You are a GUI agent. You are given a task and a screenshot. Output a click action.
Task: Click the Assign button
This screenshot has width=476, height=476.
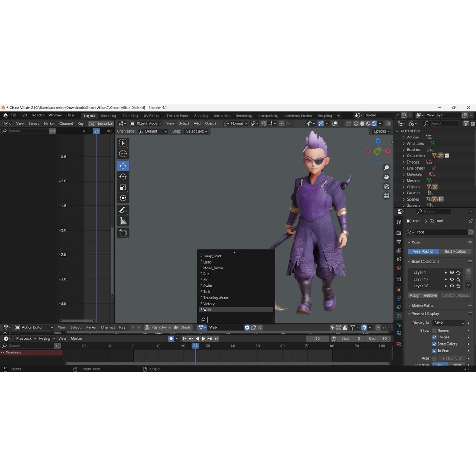(x=415, y=295)
